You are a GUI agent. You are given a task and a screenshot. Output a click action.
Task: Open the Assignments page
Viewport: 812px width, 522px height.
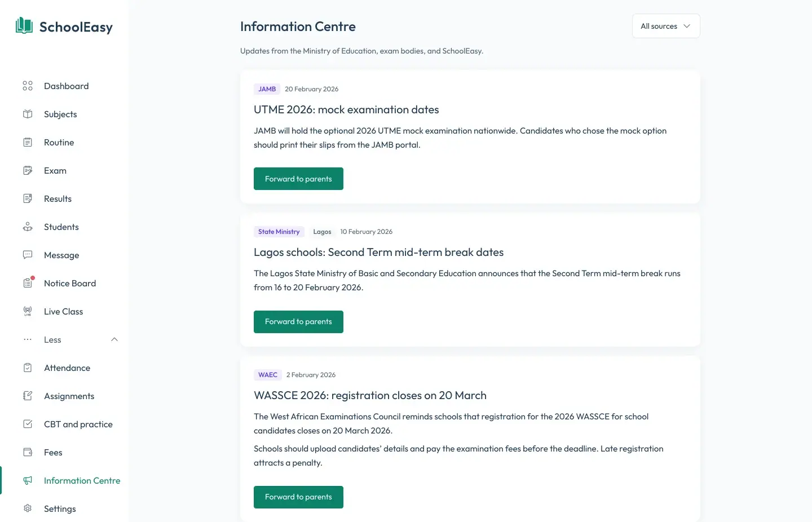[x=69, y=396]
